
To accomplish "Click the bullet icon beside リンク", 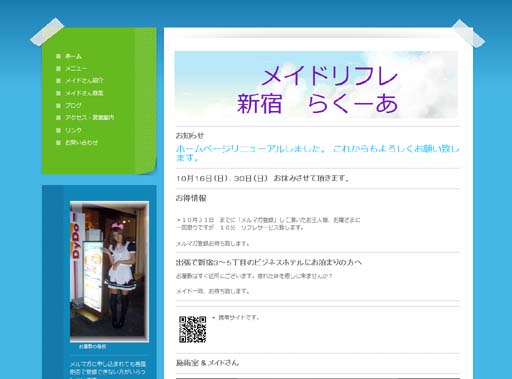I will click(58, 130).
